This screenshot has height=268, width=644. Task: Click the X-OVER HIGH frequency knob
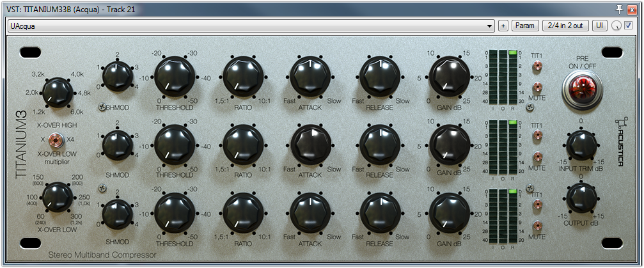point(58,92)
